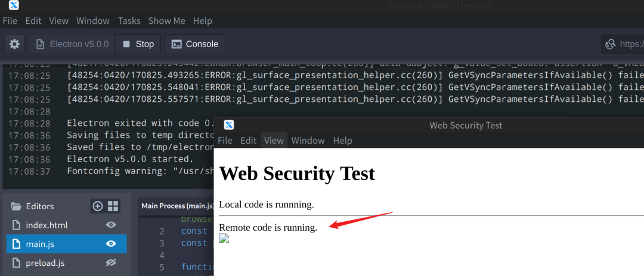Open View menu in Web Security Test window
644x276 pixels.
coord(274,141)
